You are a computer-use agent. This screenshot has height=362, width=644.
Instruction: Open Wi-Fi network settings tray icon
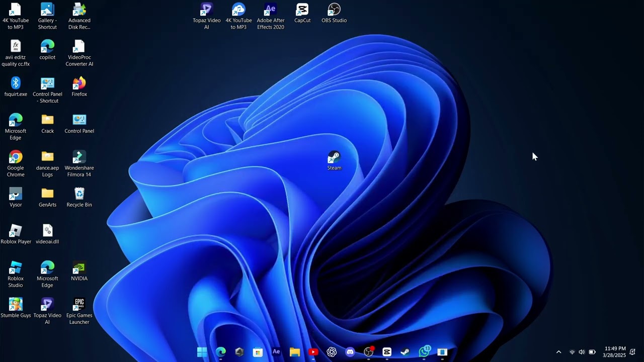point(572,352)
